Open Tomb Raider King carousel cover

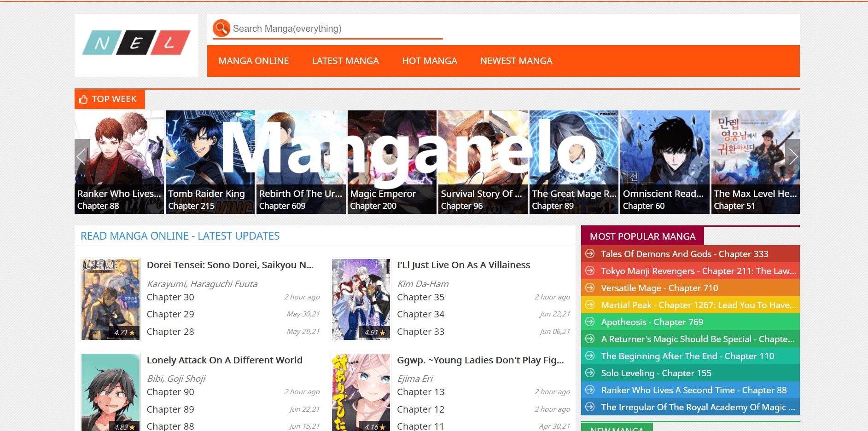point(210,162)
